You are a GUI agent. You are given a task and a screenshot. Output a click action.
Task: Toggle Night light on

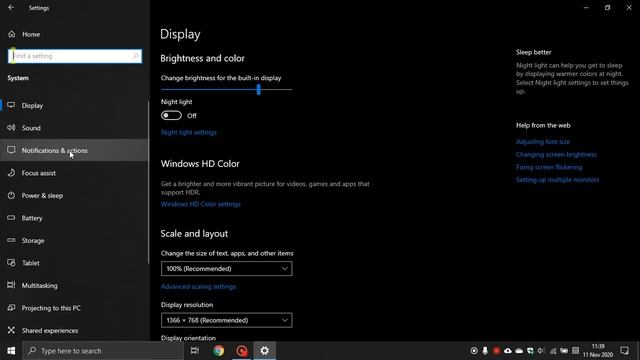(x=171, y=116)
